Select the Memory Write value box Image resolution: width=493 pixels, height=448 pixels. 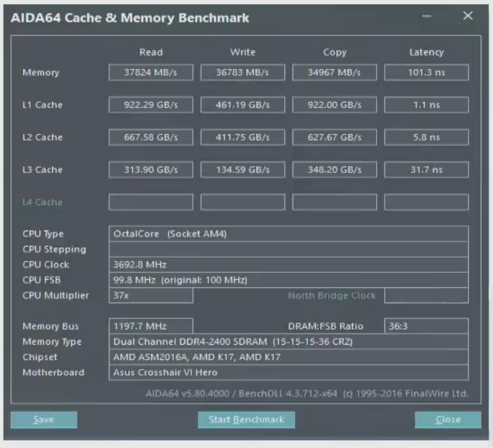242,72
